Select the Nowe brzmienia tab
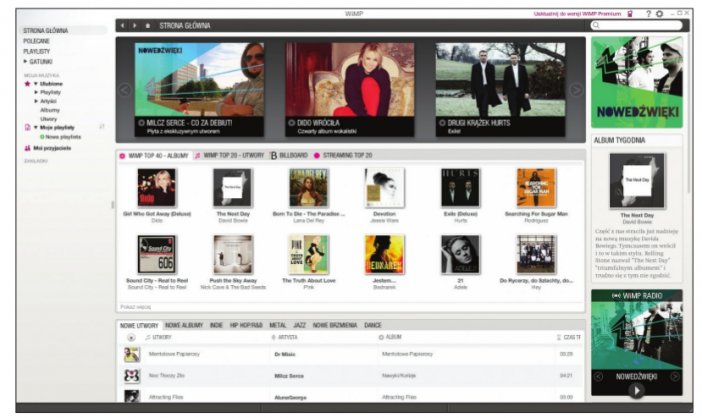702x418 pixels. 335,325
